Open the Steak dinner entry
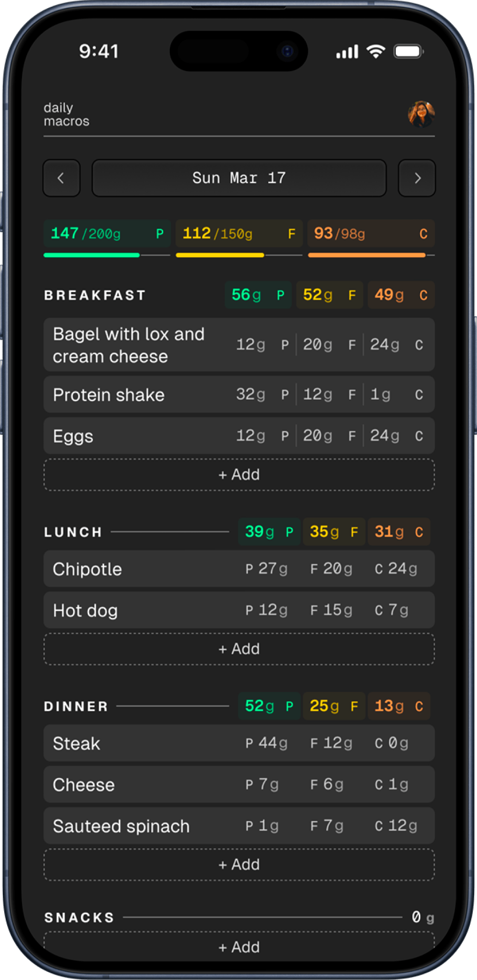477x980 pixels. click(239, 743)
